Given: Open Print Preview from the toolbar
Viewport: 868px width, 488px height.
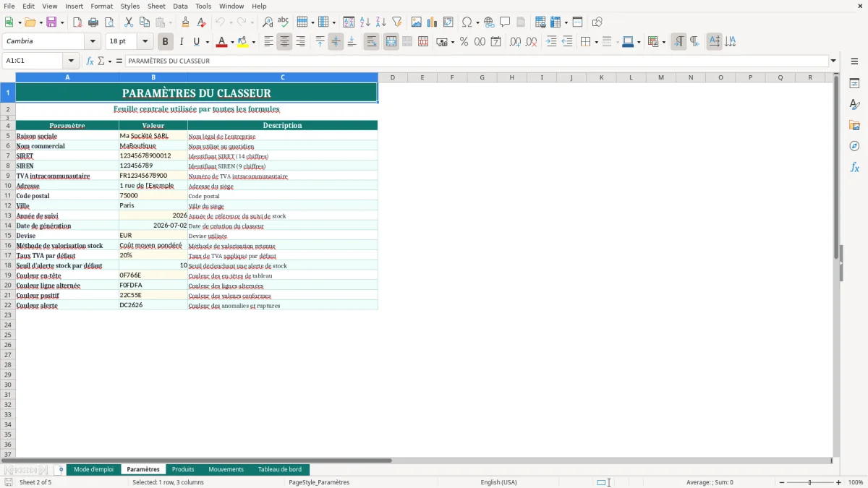Looking at the screenshot, I should [x=109, y=22].
